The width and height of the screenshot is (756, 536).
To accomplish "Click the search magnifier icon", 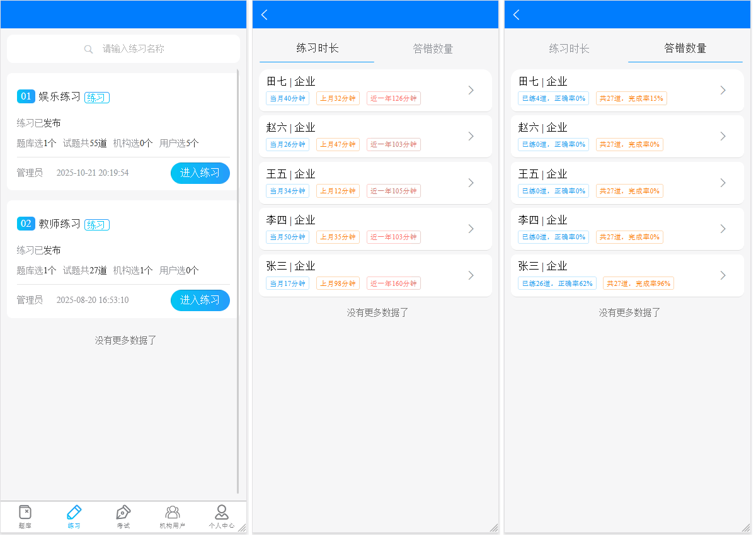I will [x=89, y=48].
